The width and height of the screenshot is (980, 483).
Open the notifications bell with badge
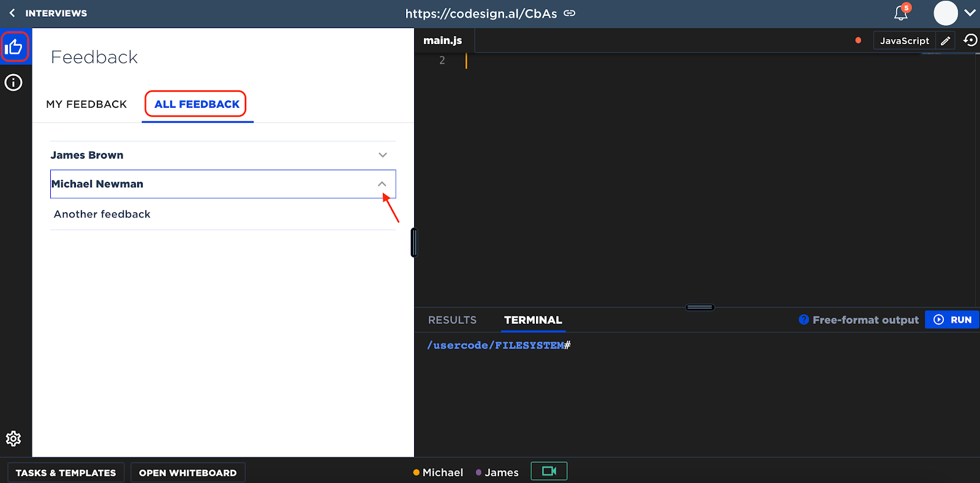(x=902, y=12)
